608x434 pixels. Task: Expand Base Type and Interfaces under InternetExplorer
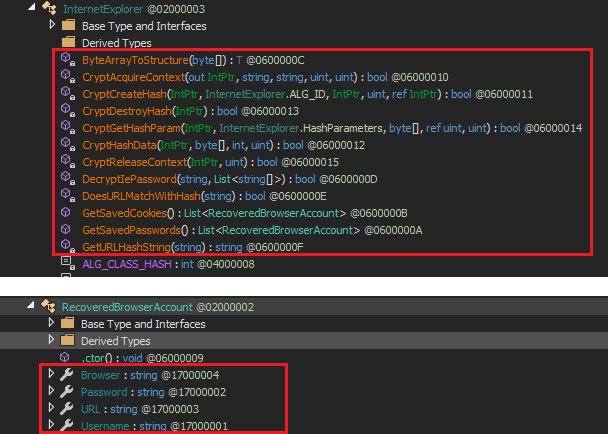52,25
